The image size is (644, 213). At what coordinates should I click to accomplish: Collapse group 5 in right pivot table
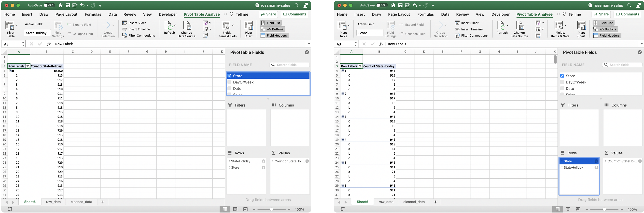click(343, 162)
